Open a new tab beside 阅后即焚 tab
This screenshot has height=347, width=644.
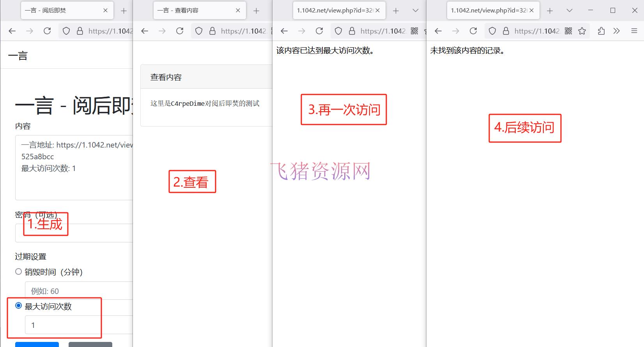click(x=124, y=11)
